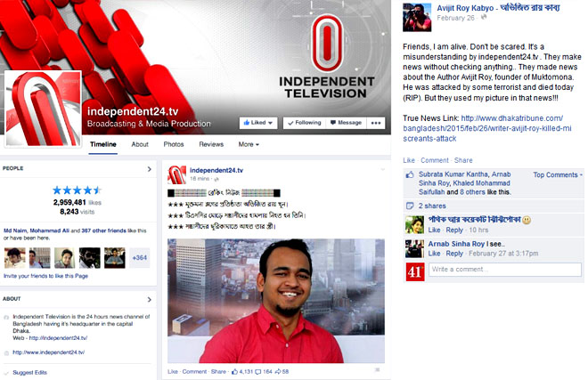
Task: Open Md Naim friend link
Action: 15,230
